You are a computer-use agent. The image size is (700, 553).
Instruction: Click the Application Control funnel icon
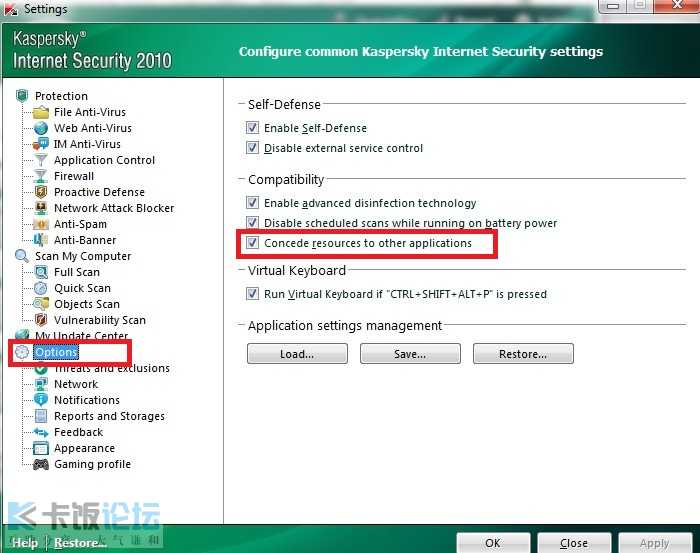pos(41,160)
